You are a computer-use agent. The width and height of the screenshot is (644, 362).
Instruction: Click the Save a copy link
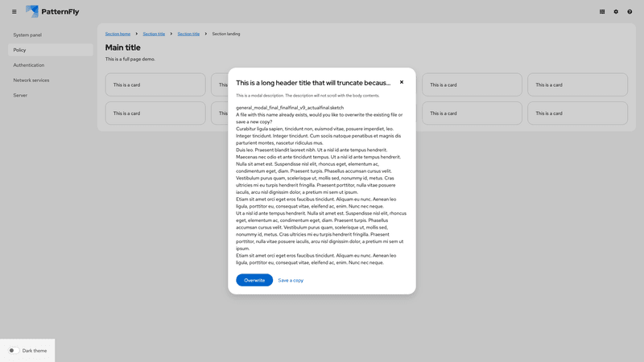(x=291, y=280)
